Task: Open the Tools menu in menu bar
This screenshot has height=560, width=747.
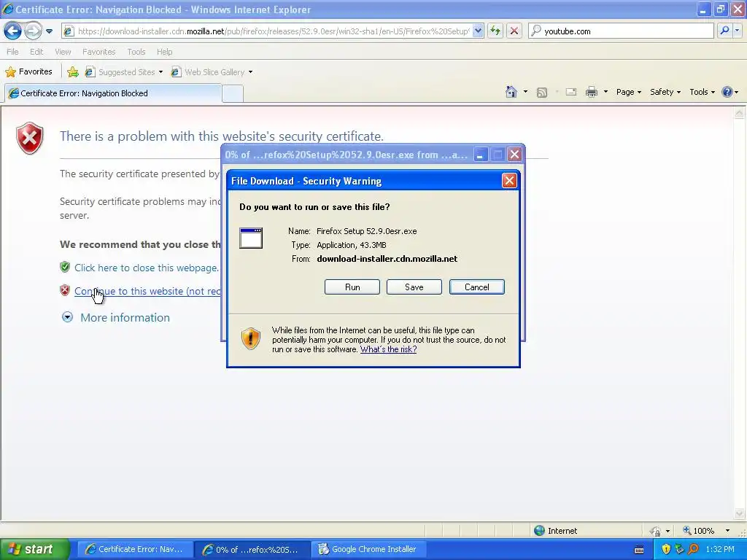Action: [x=136, y=52]
